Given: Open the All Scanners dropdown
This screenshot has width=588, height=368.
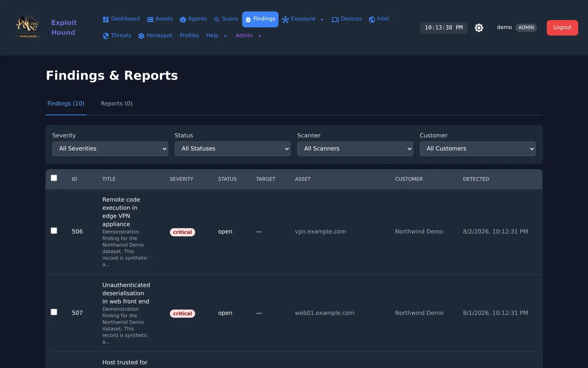Looking at the screenshot, I should [x=355, y=149].
